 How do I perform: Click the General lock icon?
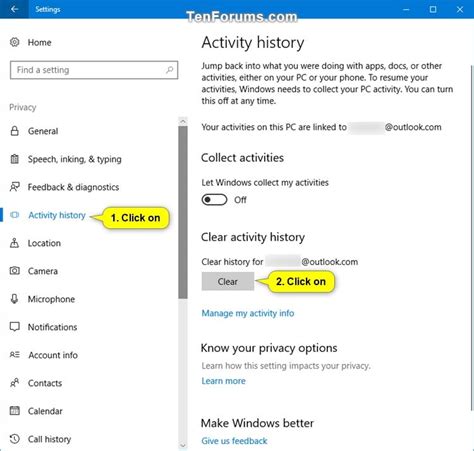(14, 131)
